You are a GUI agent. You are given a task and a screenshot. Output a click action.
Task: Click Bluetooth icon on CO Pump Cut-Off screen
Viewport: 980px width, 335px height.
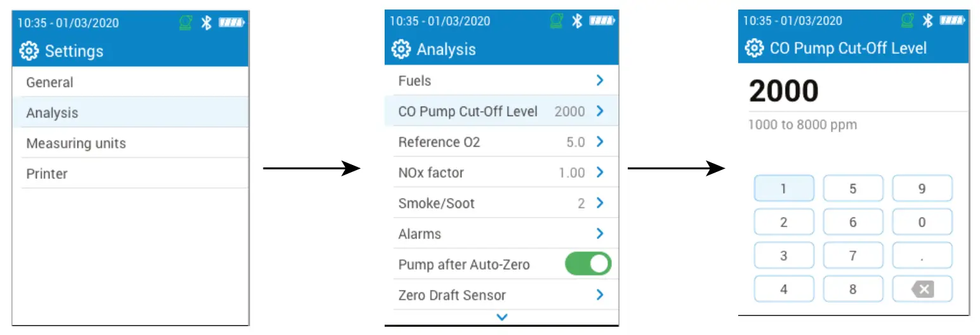pyautogui.click(x=927, y=20)
